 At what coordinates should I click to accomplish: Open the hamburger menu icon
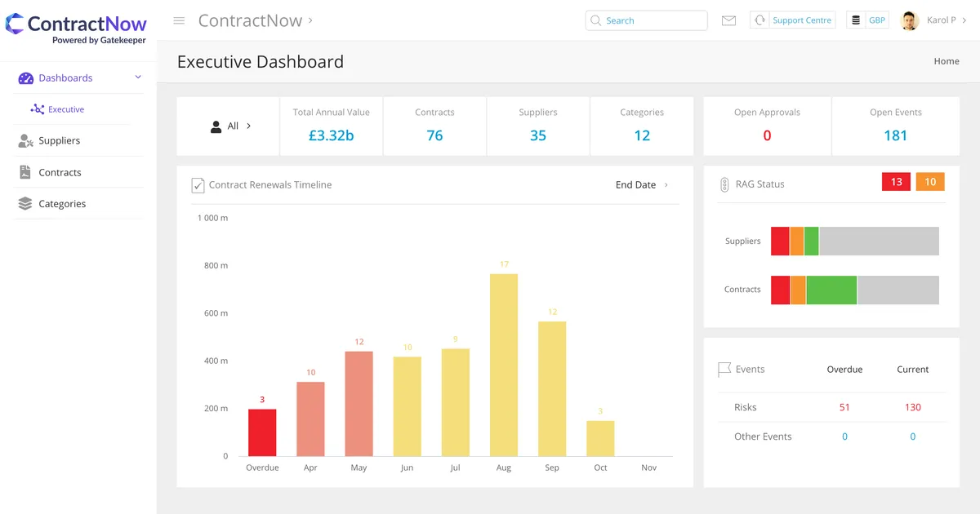(x=179, y=21)
